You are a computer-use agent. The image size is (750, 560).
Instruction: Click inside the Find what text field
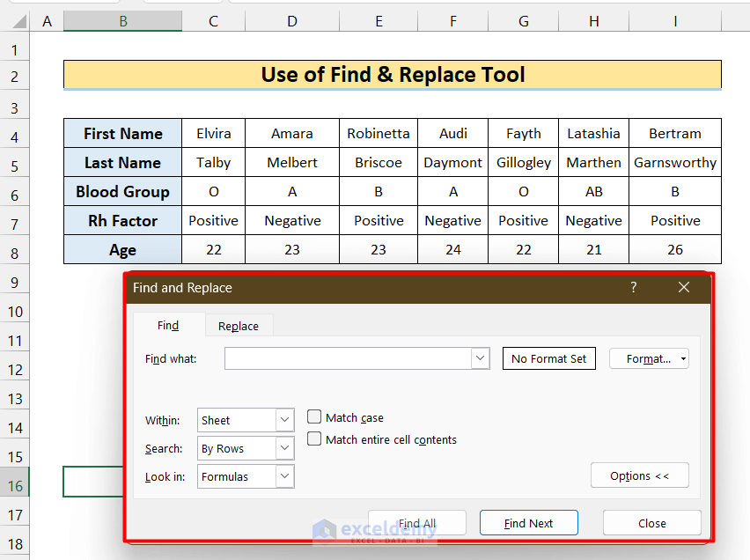click(348, 358)
